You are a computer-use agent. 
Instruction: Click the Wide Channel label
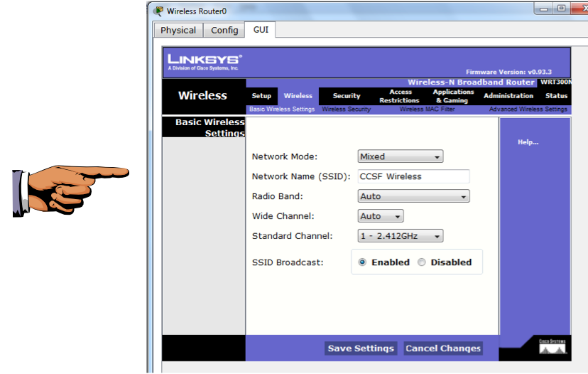tap(283, 216)
